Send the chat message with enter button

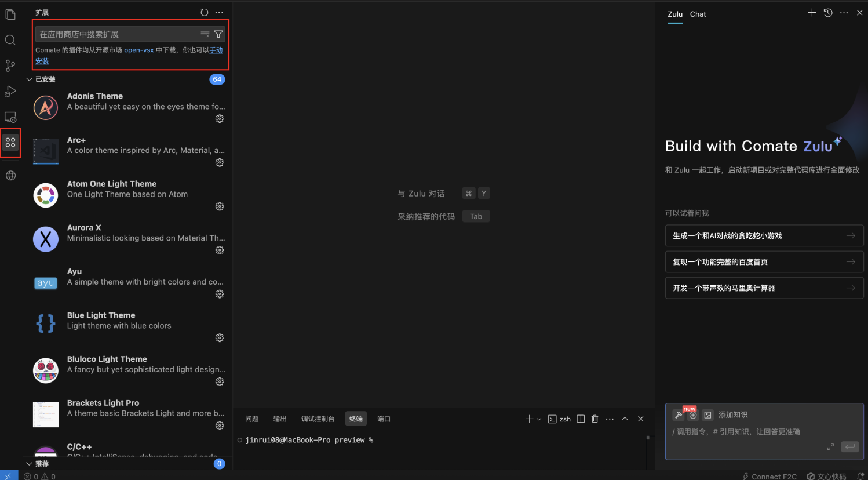pos(850,446)
